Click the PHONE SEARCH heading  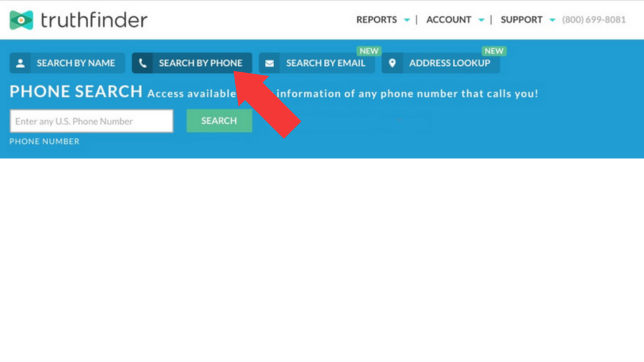click(x=76, y=92)
